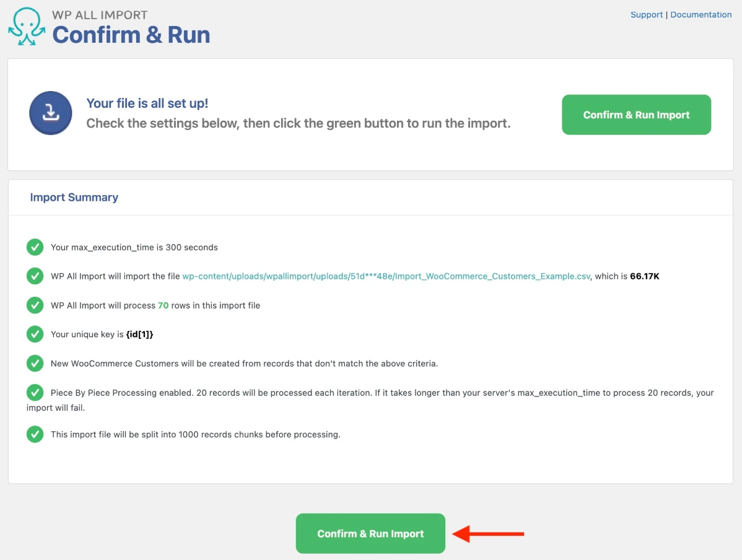
Task: Click the checkmark beside 1000 records chunks line
Action: pyautogui.click(x=35, y=434)
